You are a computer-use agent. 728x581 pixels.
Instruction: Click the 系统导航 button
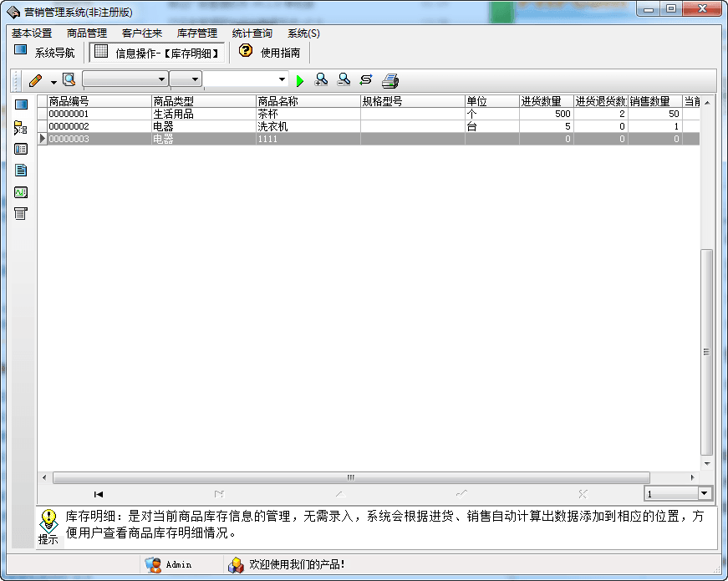44,53
